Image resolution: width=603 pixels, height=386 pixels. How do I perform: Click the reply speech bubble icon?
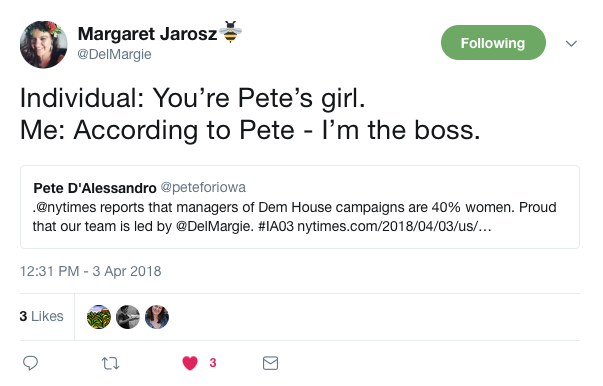pyautogui.click(x=30, y=363)
